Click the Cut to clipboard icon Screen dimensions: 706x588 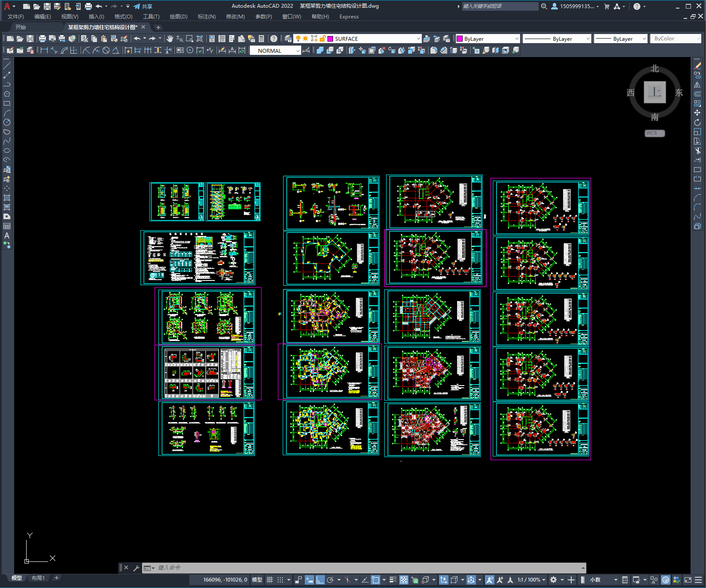coord(85,39)
